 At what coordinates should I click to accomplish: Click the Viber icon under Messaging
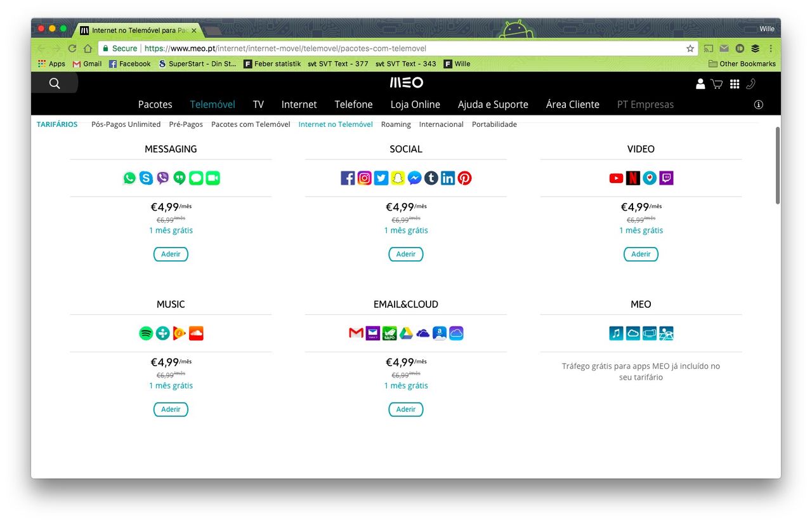click(x=163, y=178)
